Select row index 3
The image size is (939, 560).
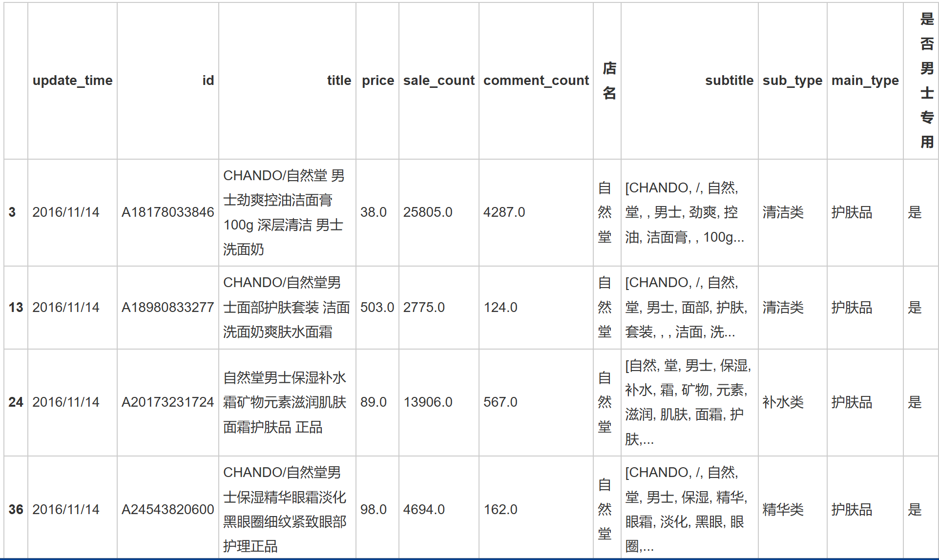[x=16, y=212]
